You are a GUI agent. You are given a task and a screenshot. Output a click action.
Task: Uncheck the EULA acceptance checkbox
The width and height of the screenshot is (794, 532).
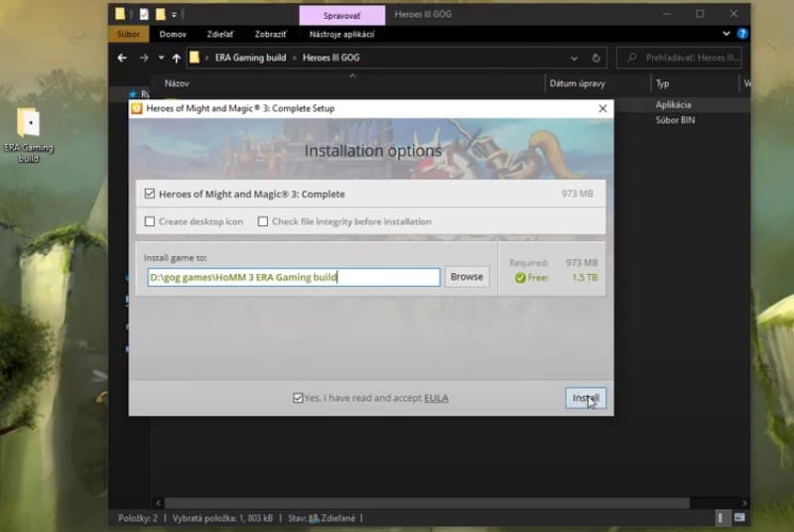point(298,398)
